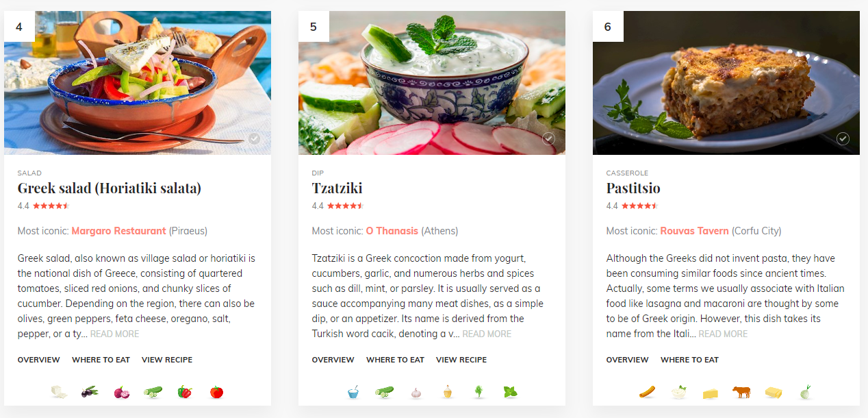This screenshot has width=868, height=418.
Task: Click the red bell pepper icon
Action: [185, 392]
